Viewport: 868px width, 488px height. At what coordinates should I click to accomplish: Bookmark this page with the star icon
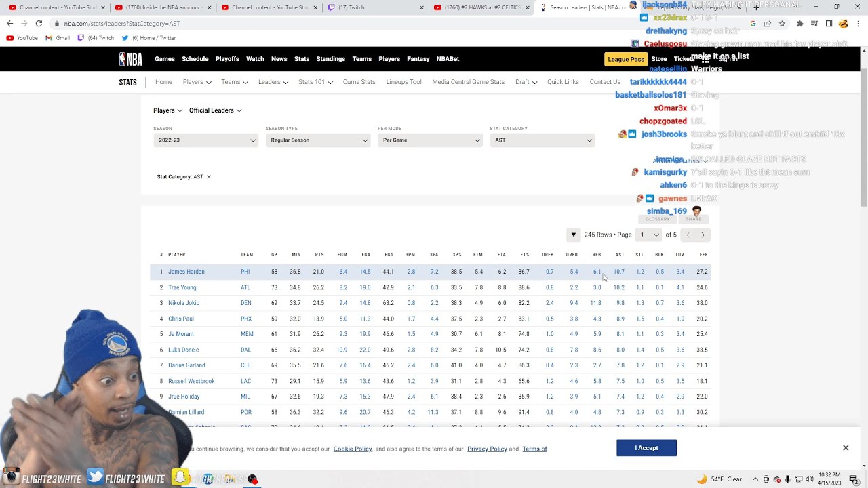point(782,23)
